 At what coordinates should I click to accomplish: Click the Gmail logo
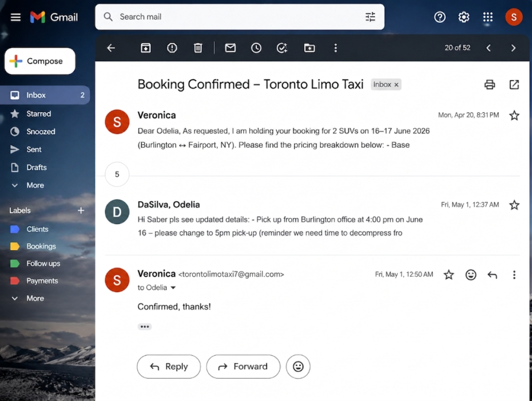54,17
